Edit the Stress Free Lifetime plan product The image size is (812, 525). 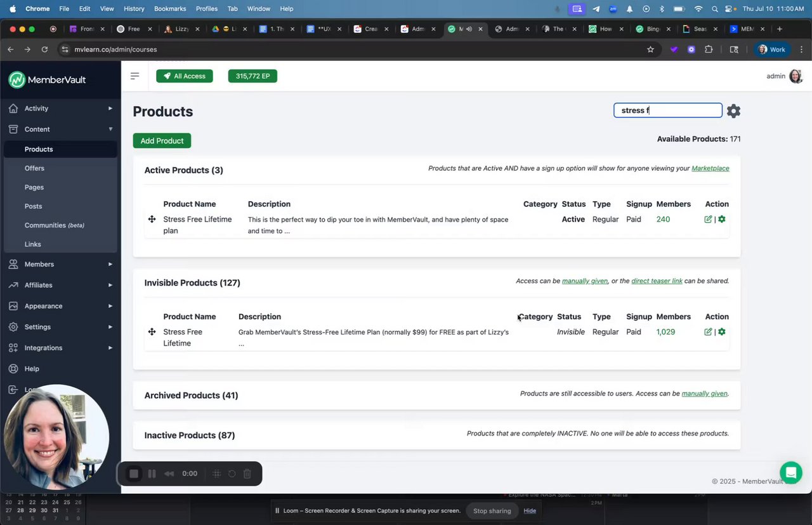(x=708, y=220)
